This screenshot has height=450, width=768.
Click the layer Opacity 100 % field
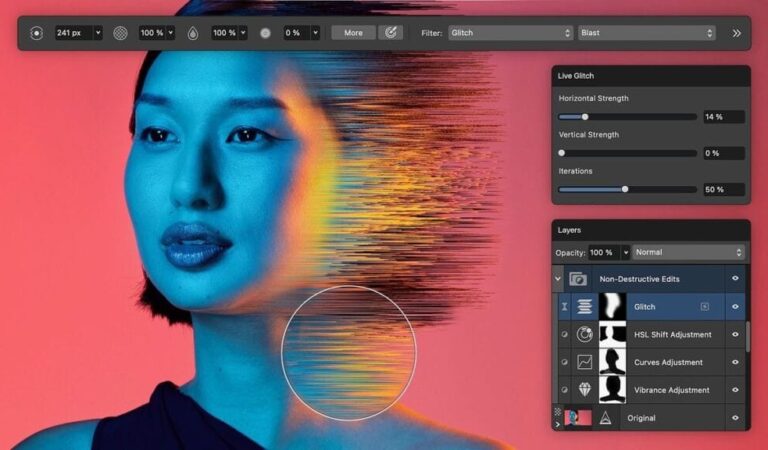tap(604, 253)
